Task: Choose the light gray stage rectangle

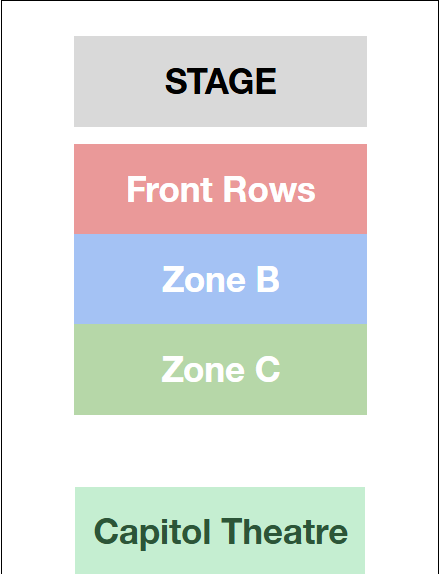Action: point(220,81)
